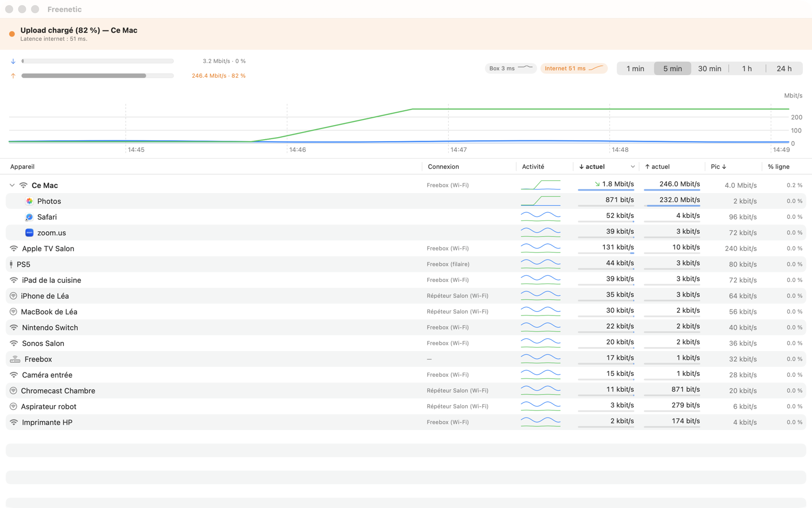Screen dimensions: 812x508
Task: Click the activity sparkline for Apple TV Salon
Action: point(540,248)
